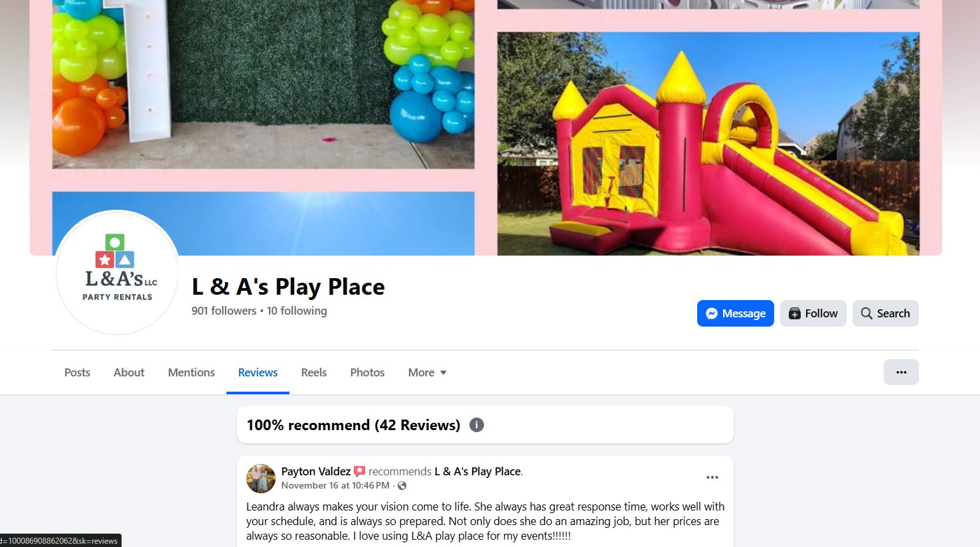Open the bounce house cover photo

(x=708, y=143)
